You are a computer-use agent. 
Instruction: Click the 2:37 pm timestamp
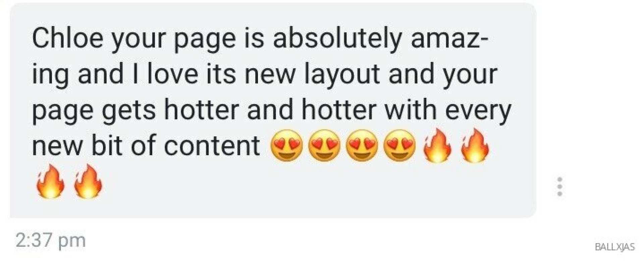click(x=51, y=241)
